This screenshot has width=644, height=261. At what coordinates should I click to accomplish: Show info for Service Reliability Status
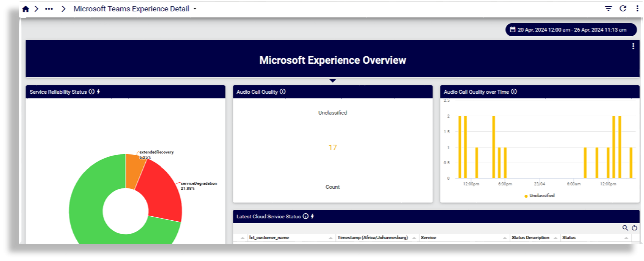(92, 92)
